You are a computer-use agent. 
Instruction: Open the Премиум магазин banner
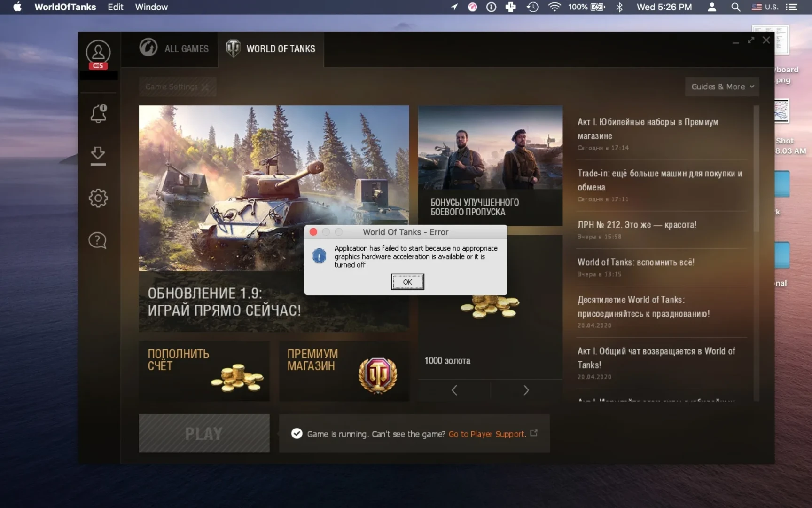[344, 371]
